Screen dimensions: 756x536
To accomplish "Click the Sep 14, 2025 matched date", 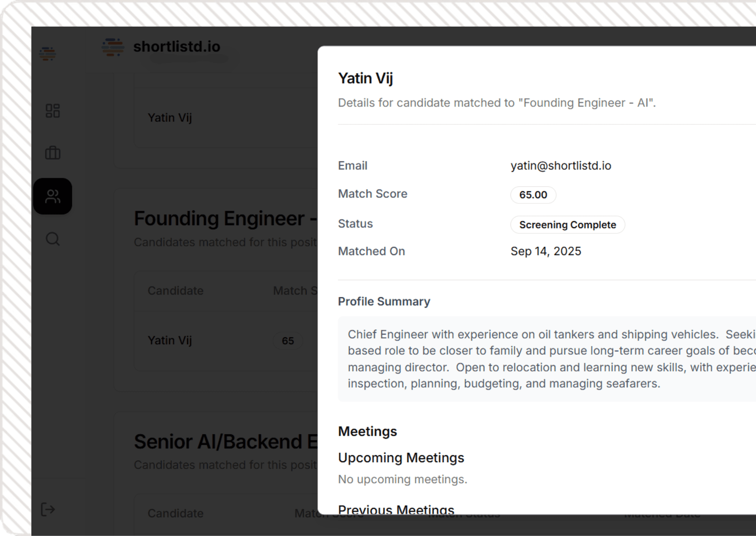I will (546, 251).
